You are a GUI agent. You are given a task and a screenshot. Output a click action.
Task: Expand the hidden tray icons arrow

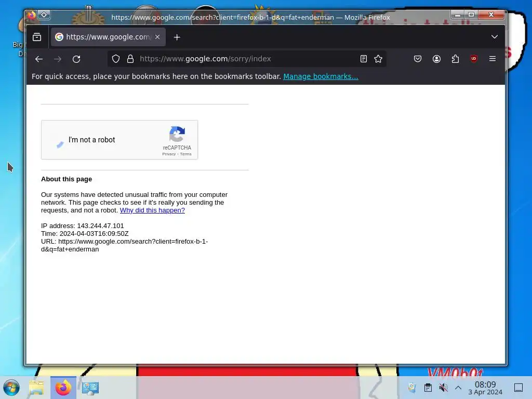pos(458,388)
